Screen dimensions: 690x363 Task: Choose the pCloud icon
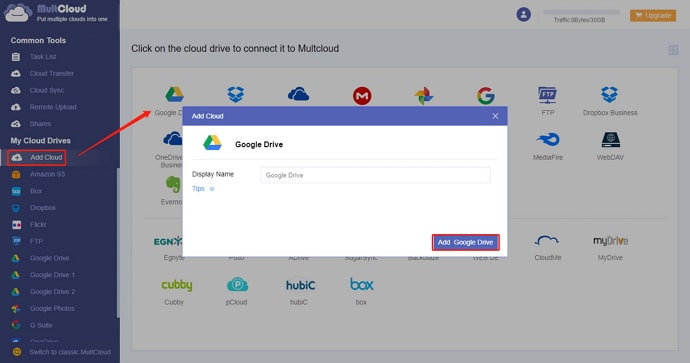pyautogui.click(x=237, y=285)
